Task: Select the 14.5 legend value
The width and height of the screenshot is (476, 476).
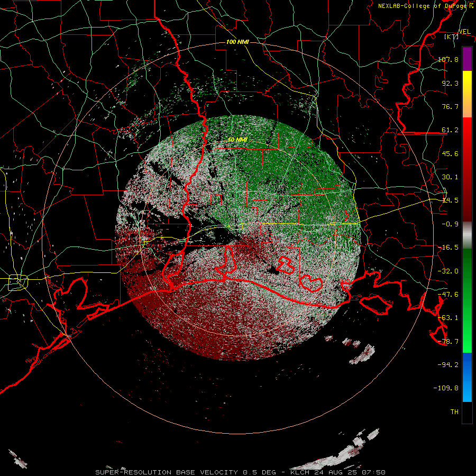Action: click(x=450, y=200)
